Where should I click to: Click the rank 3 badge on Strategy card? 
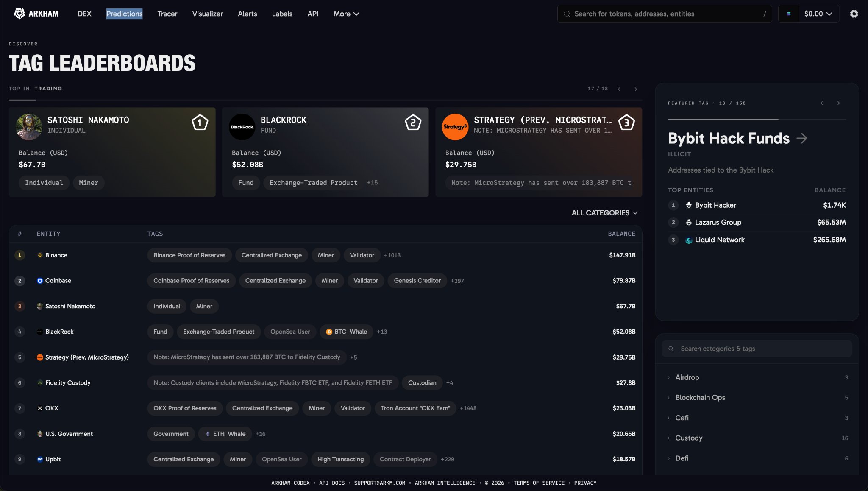pos(626,123)
